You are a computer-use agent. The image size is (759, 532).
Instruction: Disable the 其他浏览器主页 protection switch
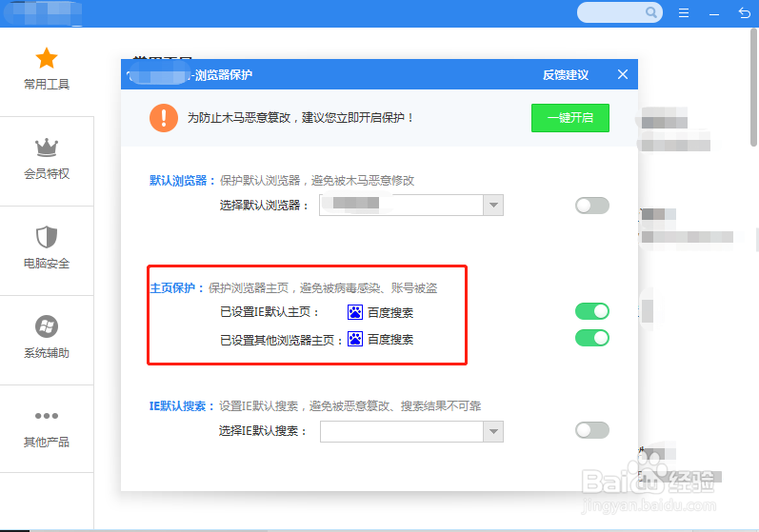pyautogui.click(x=592, y=338)
